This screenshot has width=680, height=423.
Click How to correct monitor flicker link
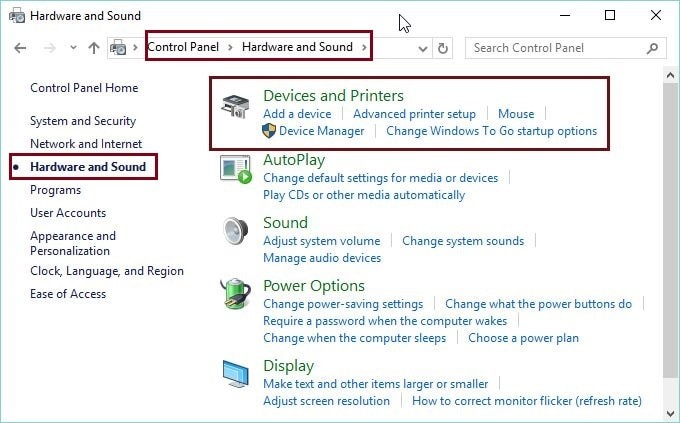tap(526, 401)
